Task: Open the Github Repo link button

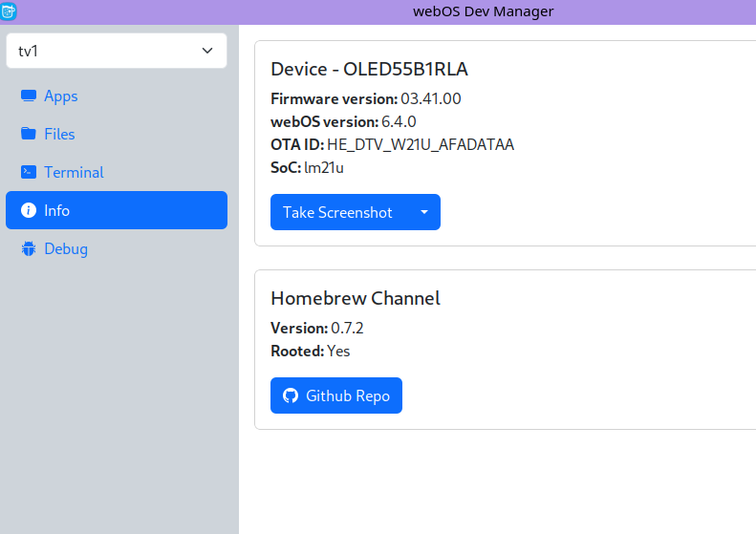Action: click(x=336, y=395)
